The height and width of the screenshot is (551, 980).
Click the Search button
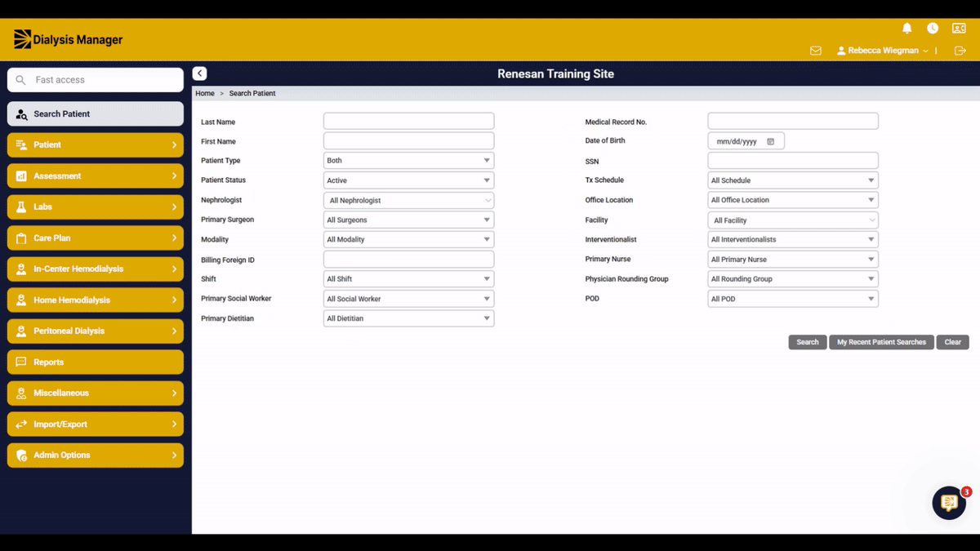808,342
